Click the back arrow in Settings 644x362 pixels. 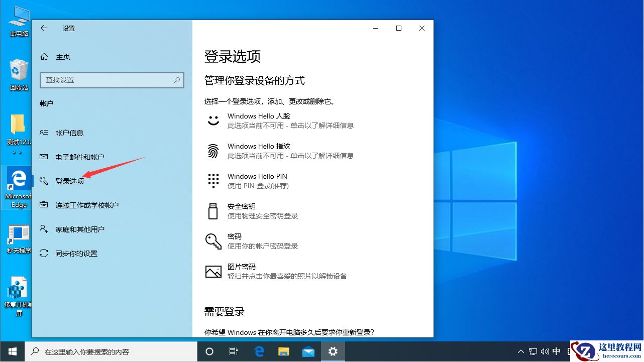44,28
